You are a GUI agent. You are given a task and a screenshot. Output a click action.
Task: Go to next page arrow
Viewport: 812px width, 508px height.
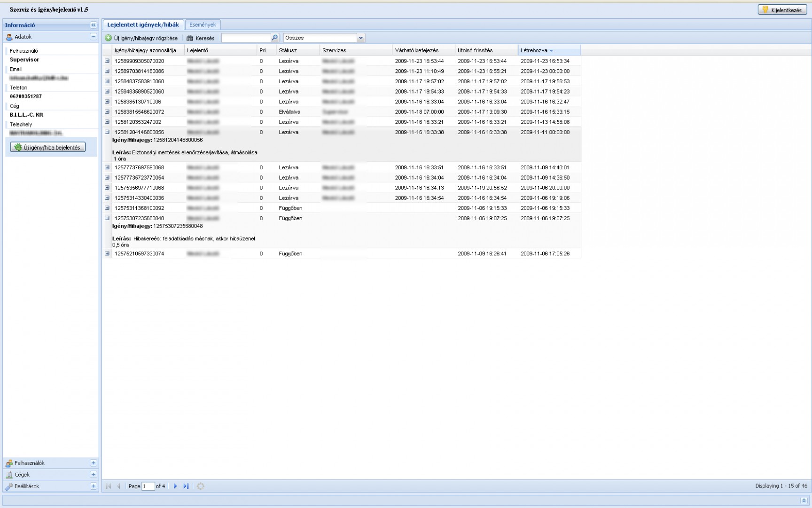pos(175,486)
